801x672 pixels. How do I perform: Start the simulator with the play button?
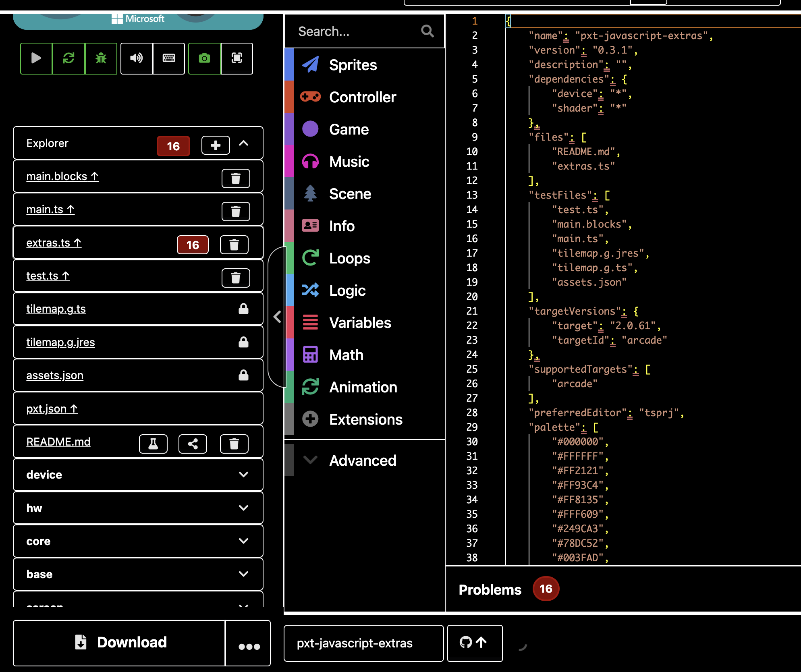tap(36, 58)
